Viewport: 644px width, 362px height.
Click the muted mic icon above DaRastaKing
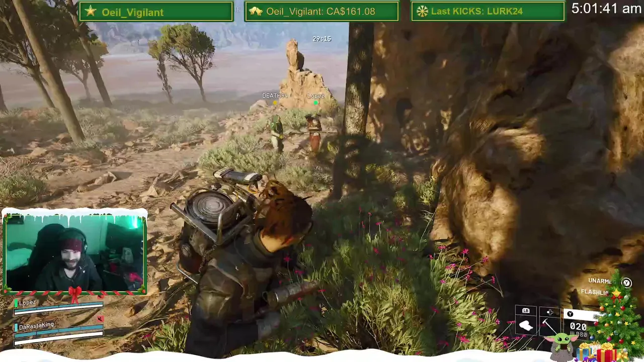click(x=100, y=319)
